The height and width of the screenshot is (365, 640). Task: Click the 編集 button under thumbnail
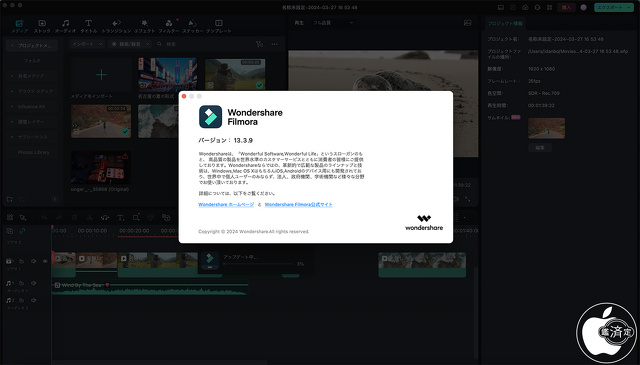tap(540, 147)
